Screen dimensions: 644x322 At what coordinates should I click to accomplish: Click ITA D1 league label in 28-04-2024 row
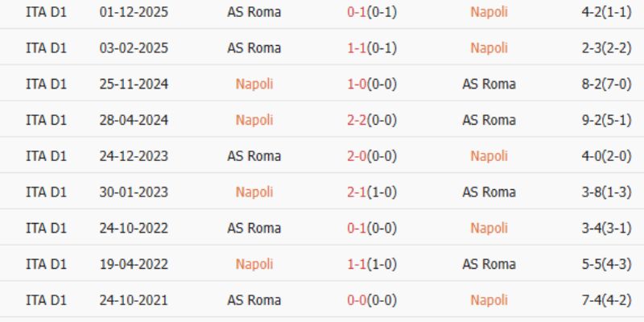pos(46,120)
